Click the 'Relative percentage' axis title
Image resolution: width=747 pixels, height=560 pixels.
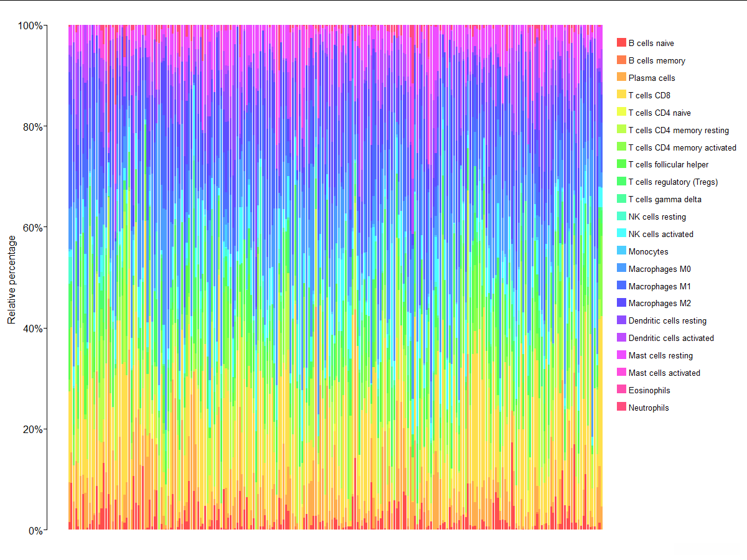tap(11, 279)
